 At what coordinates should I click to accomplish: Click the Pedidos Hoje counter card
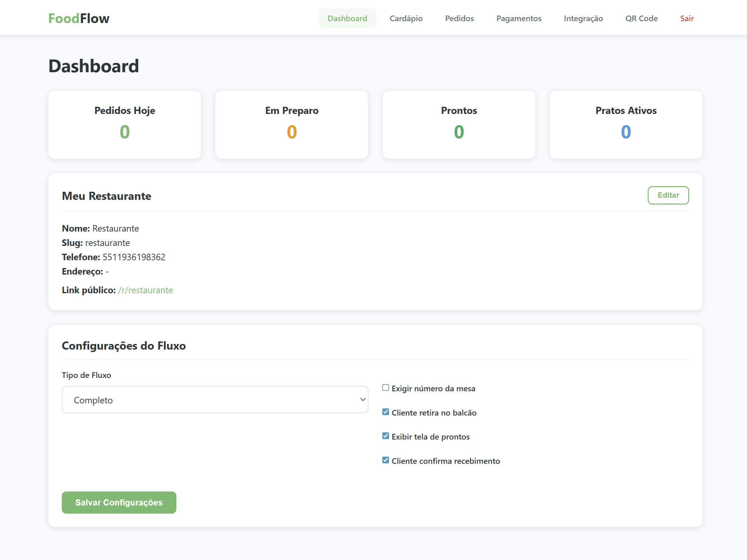(x=125, y=125)
